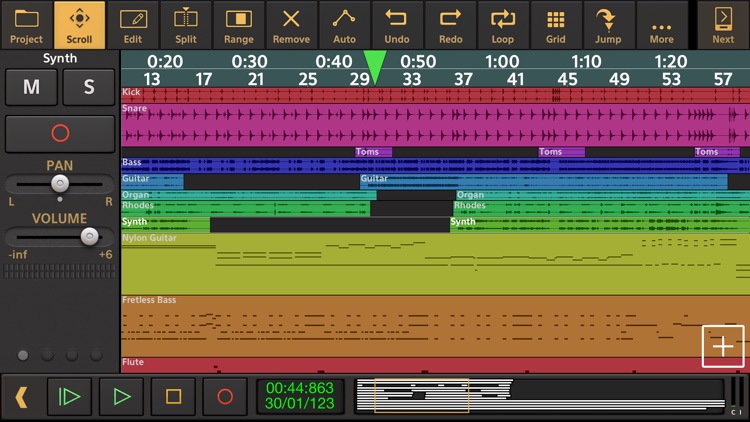Select the second Guitar clip
This screenshot has width=750, height=422.
(x=544, y=181)
